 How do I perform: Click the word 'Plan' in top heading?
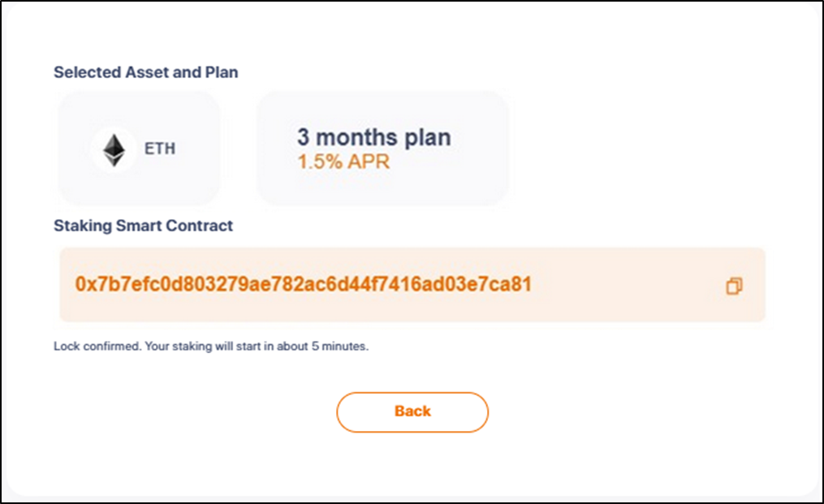tap(222, 72)
